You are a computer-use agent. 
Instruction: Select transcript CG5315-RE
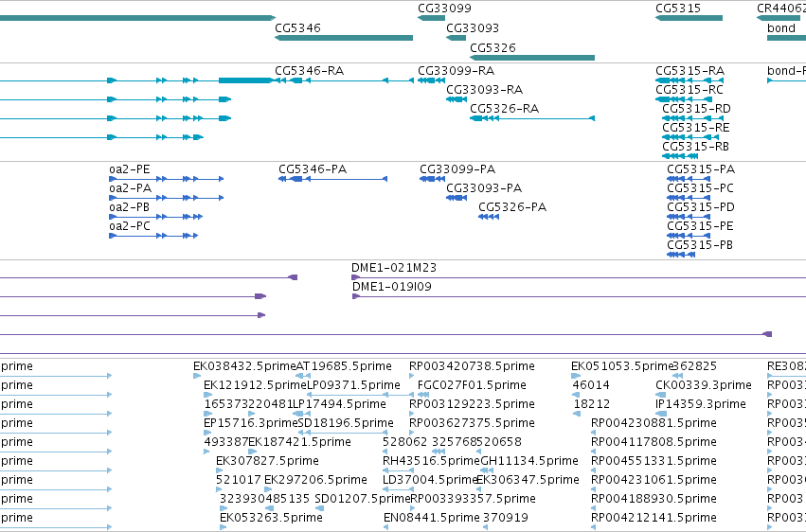690,137
